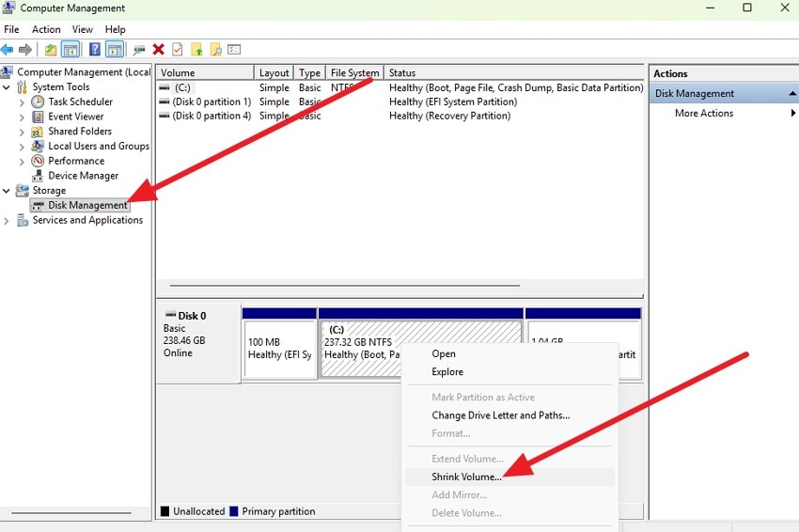
Task: Click the Type column header
Action: pyautogui.click(x=309, y=73)
